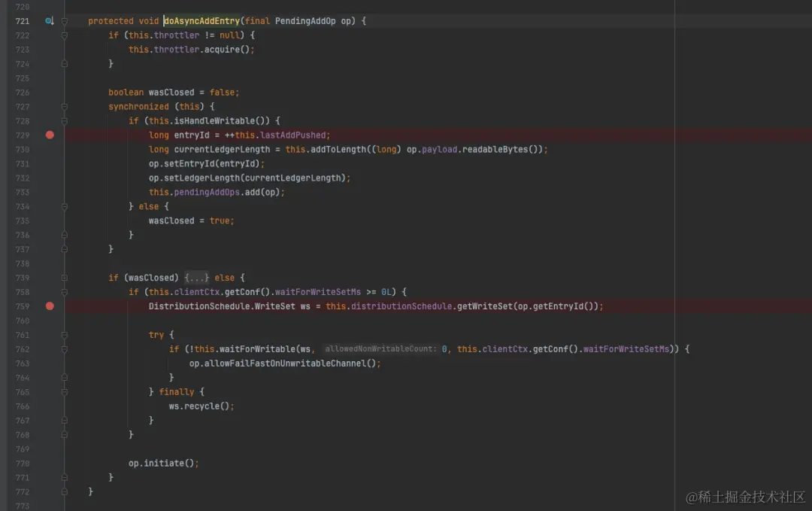Viewport: 812px width, 511px height.
Task: Collapse the isHandleWritable if-block fold on line 728
Action: (x=65, y=120)
